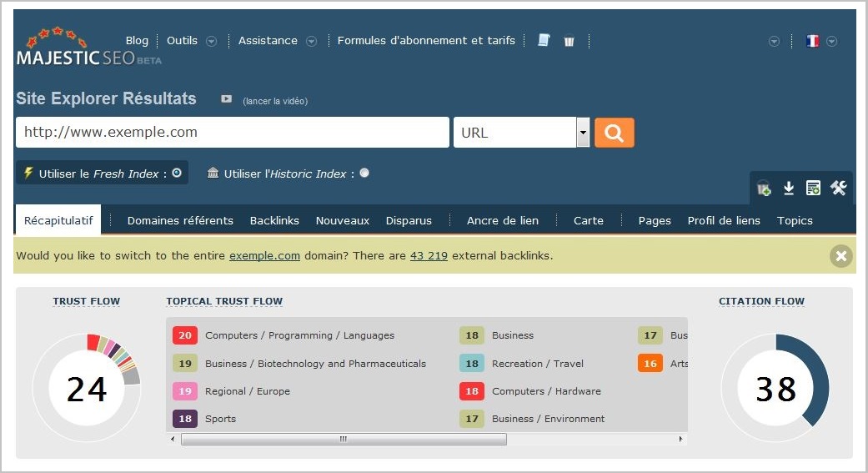Click Recreation / Travel topic
Viewport: 868px width, 473px height.
[x=538, y=364]
